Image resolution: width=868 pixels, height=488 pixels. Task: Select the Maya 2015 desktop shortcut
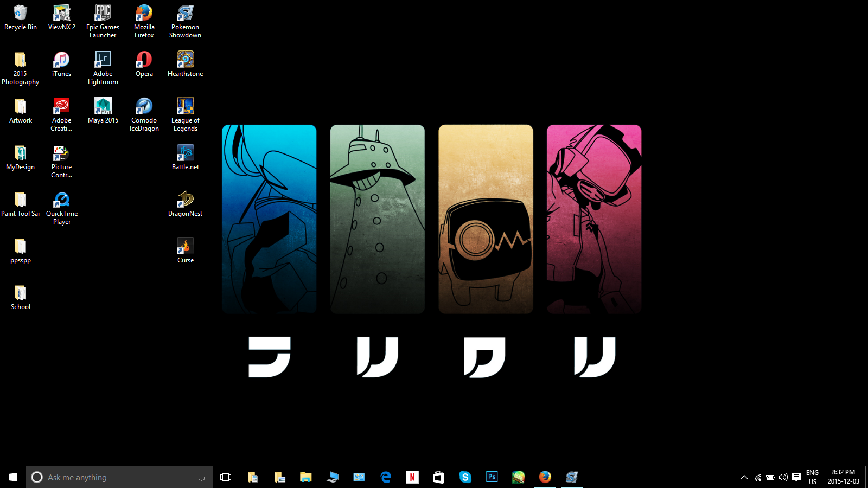(x=103, y=111)
